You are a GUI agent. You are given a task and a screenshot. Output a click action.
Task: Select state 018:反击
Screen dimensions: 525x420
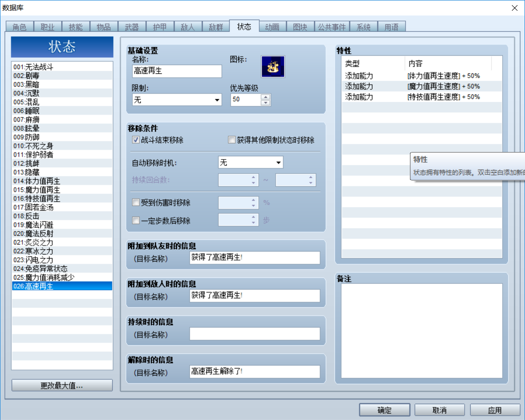click(62, 216)
